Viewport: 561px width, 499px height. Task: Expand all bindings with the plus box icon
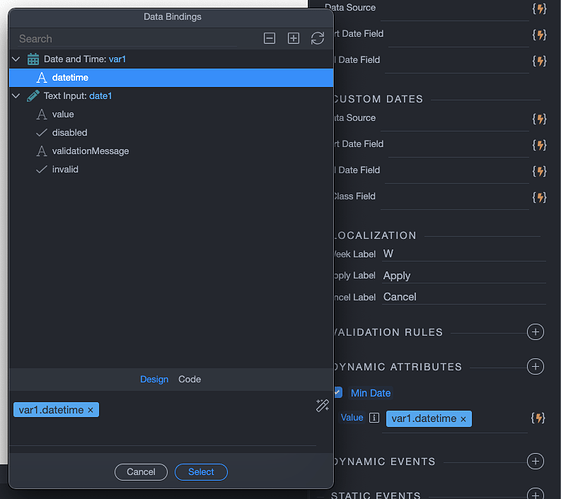[x=293, y=38]
